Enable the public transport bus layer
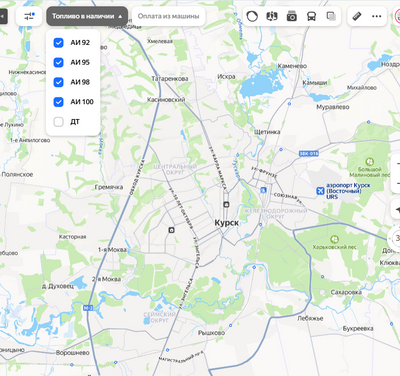This screenshot has width=400, height=376. 311,16
